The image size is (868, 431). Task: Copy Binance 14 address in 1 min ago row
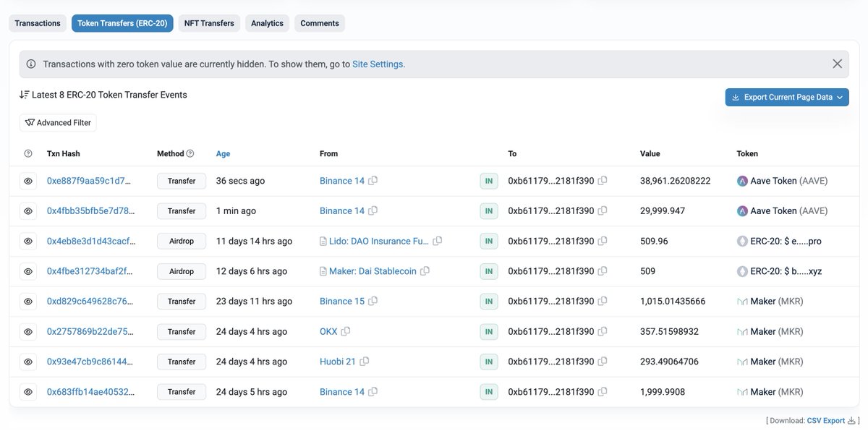[x=373, y=211]
